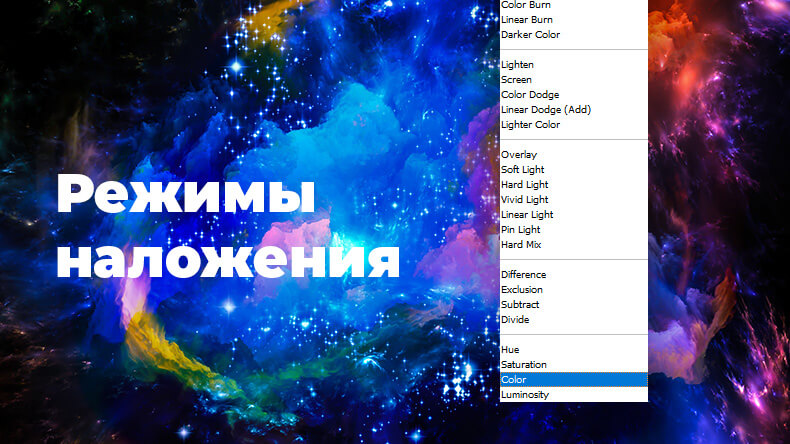Select the Color Burn blend mode
Viewport: 790px width, 444px height.
point(573,5)
